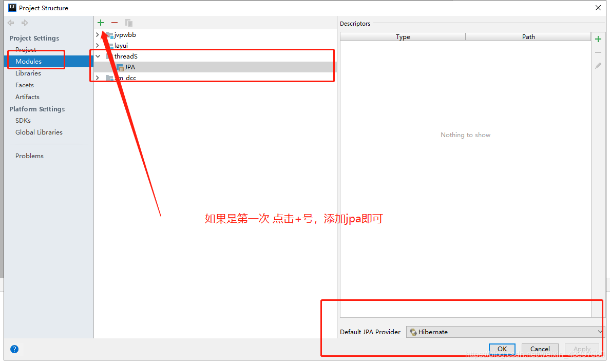Click the Apply button
The width and height of the screenshot is (610, 364).
coord(582,349)
